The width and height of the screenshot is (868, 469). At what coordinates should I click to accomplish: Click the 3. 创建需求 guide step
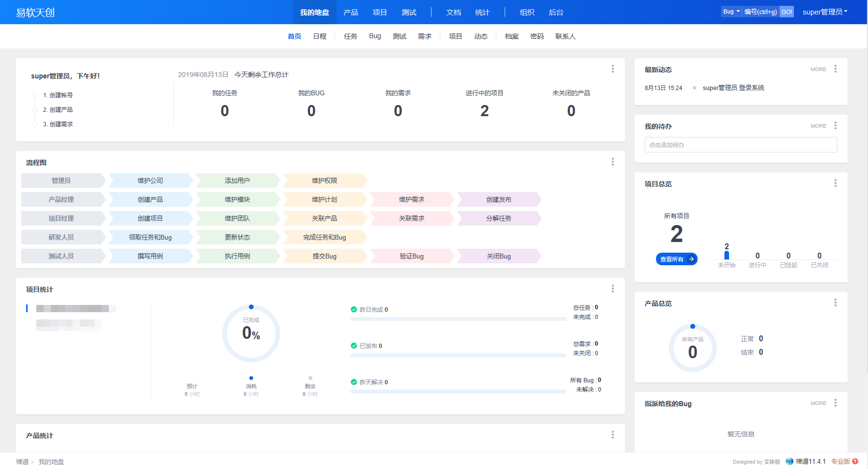pyautogui.click(x=58, y=124)
